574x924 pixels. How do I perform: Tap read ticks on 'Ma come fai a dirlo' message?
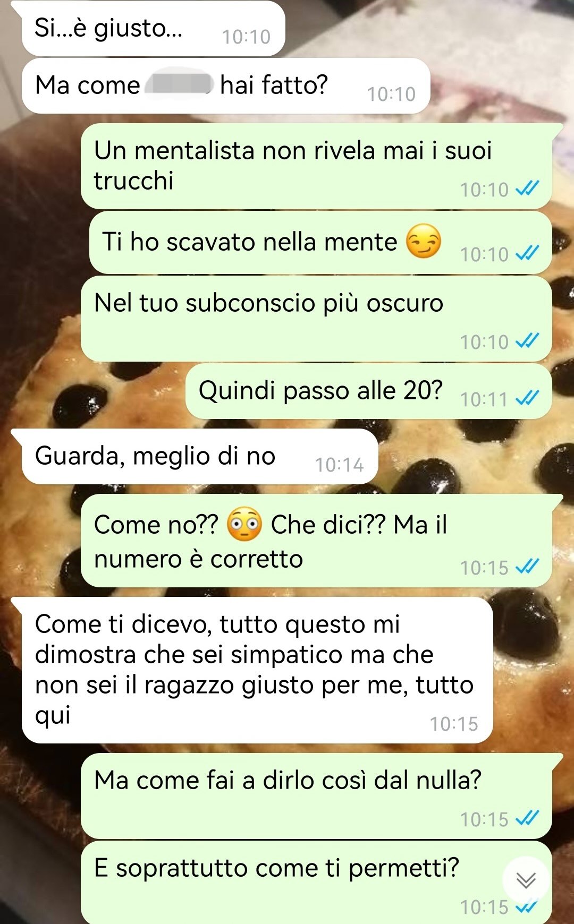528,818
